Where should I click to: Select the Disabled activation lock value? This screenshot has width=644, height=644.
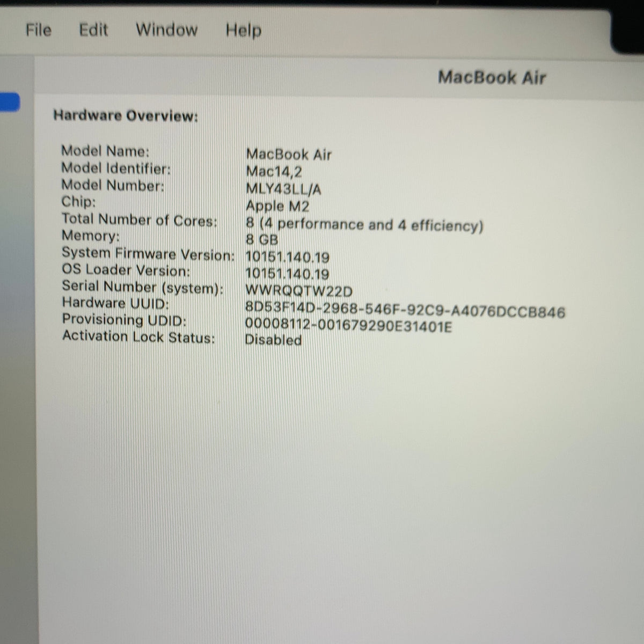[x=273, y=340]
